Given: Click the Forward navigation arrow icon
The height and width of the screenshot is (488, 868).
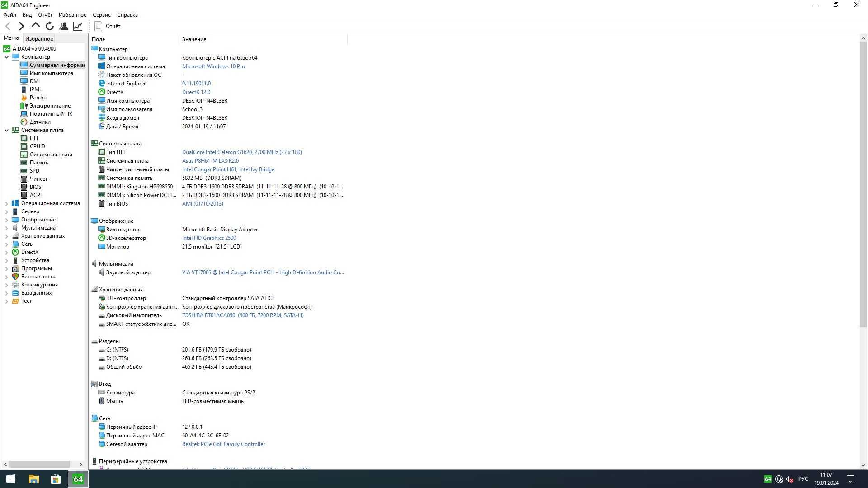Looking at the screenshot, I should click(x=21, y=26).
